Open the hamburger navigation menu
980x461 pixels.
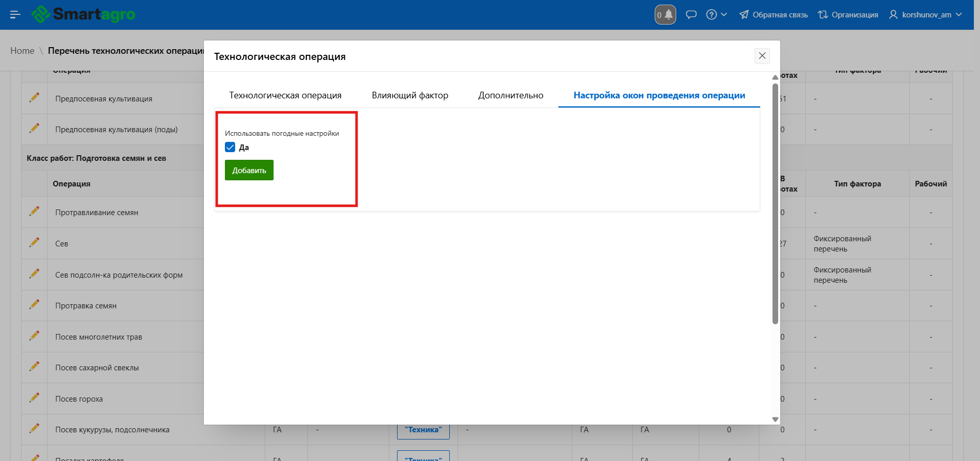[15, 14]
